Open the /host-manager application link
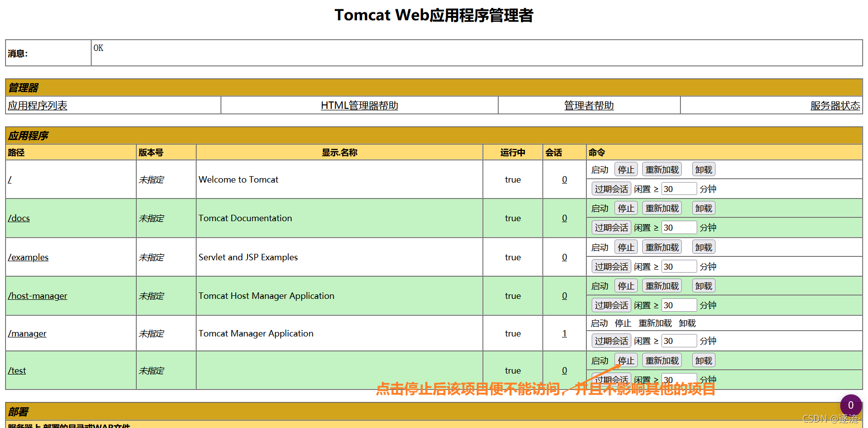Viewport: 868px width, 428px height. [38, 296]
